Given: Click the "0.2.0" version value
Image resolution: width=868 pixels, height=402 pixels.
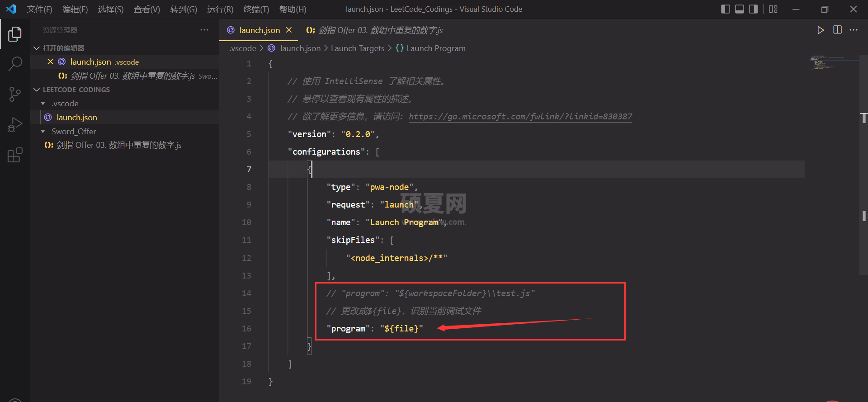Looking at the screenshot, I should pyautogui.click(x=358, y=134).
